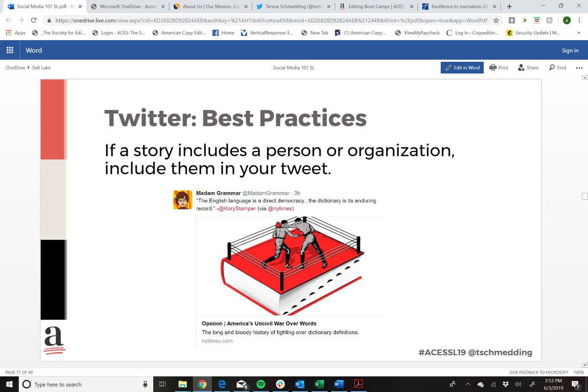The image size is (588, 392).
Task: Open Chrome three-dot menu
Action: tap(580, 21)
